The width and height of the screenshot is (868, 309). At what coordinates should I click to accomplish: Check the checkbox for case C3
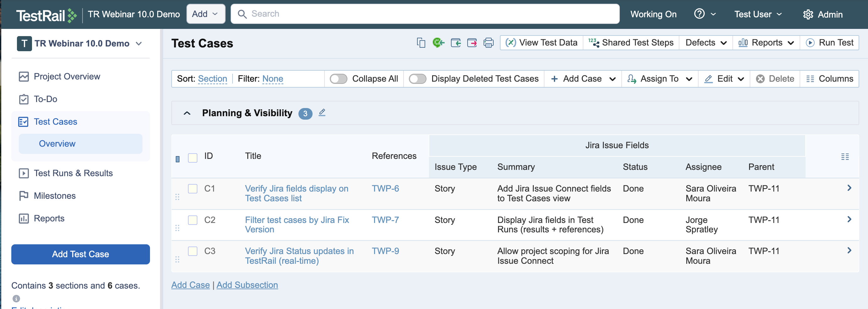192,251
